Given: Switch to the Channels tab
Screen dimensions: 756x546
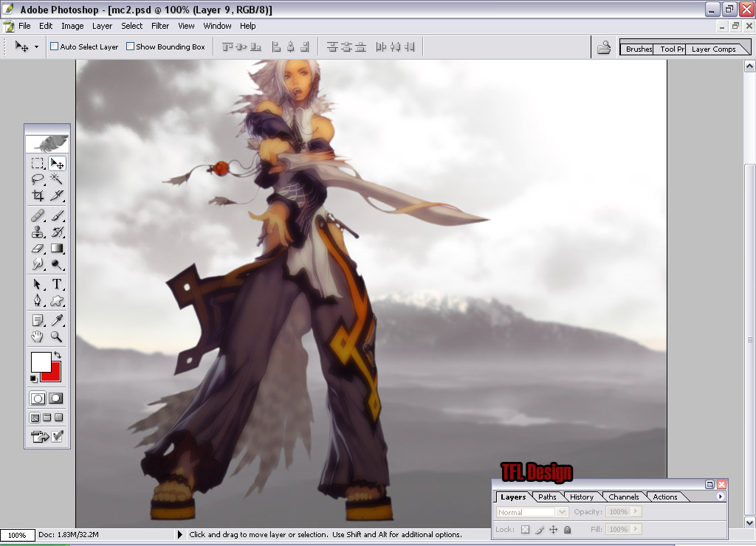Looking at the screenshot, I should 623,497.
